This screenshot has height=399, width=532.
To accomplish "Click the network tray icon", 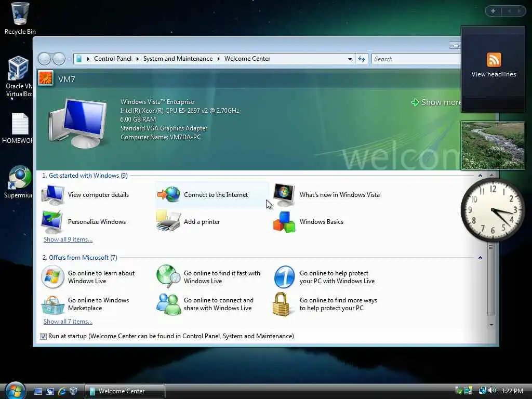I will pos(482,391).
